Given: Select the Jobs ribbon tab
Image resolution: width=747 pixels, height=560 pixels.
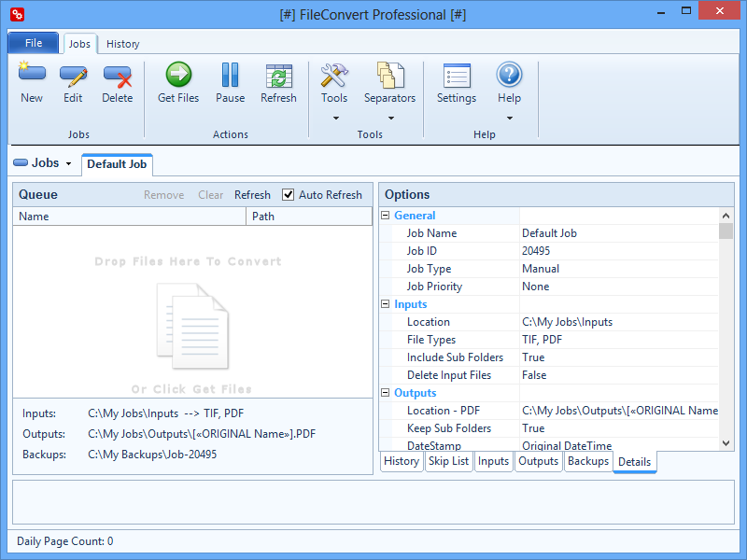Looking at the screenshot, I should (79, 44).
